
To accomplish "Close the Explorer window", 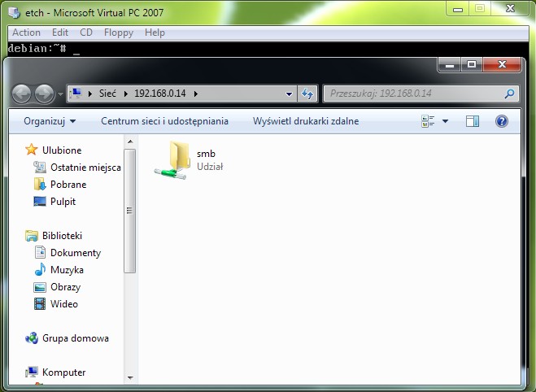I will click(x=502, y=64).
